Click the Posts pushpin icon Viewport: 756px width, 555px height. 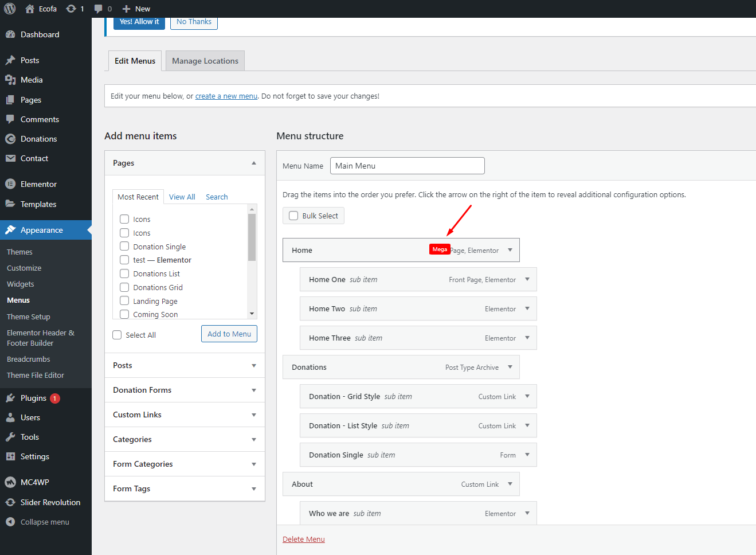pyautogui.click(x=10, y=60)
